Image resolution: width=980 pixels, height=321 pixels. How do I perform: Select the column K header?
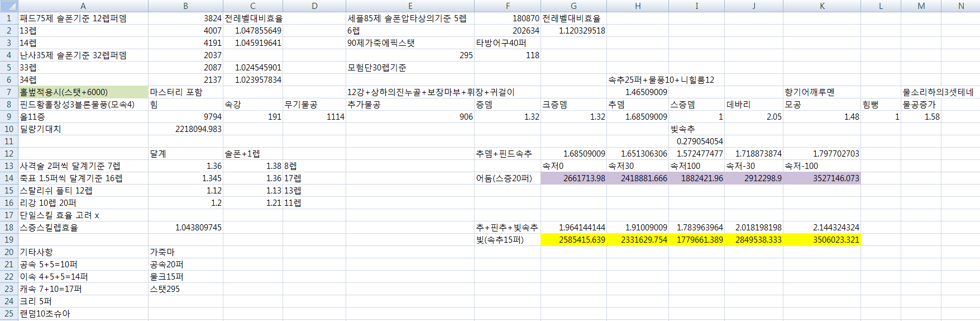pos(821,6)
